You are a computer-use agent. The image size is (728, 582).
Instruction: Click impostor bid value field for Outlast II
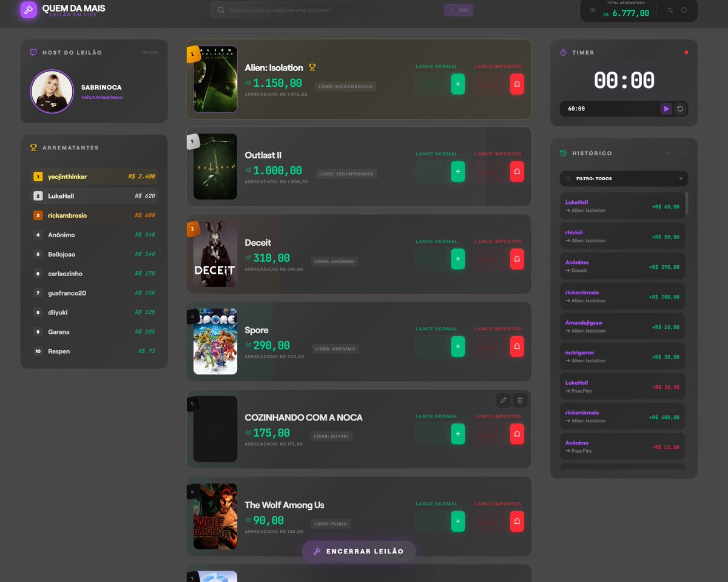coord(491,172)
